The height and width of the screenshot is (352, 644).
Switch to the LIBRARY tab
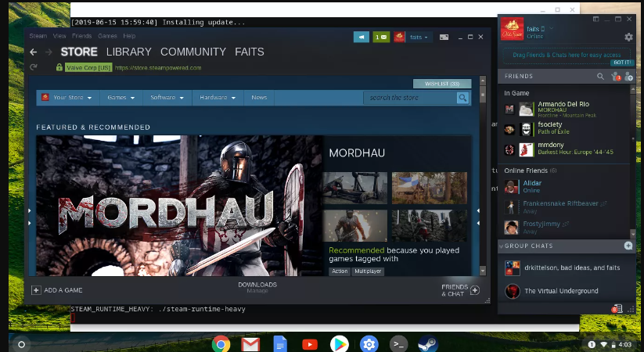(129, 52)
